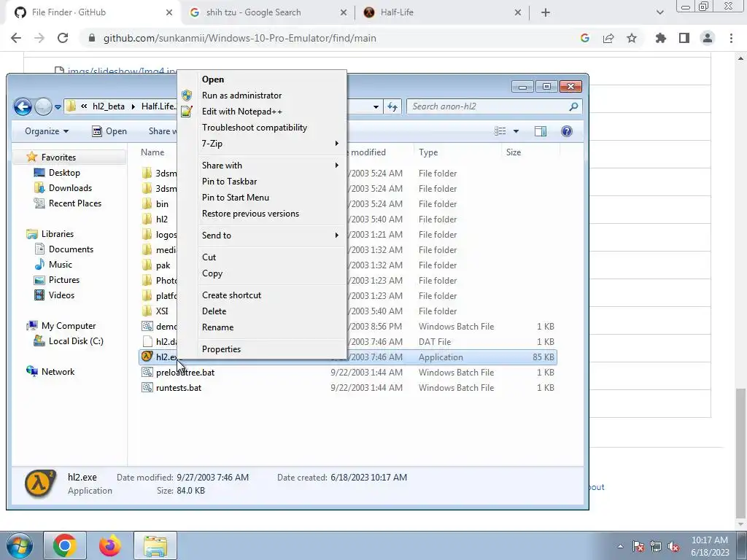Click the Open toolbar button
747x560 pixels.
pyautogui.click(x=109, y=131)
